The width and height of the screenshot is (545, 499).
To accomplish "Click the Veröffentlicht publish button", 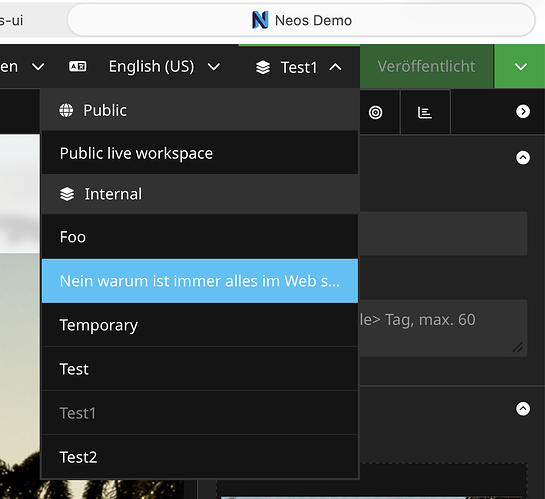I will [426, 66].
